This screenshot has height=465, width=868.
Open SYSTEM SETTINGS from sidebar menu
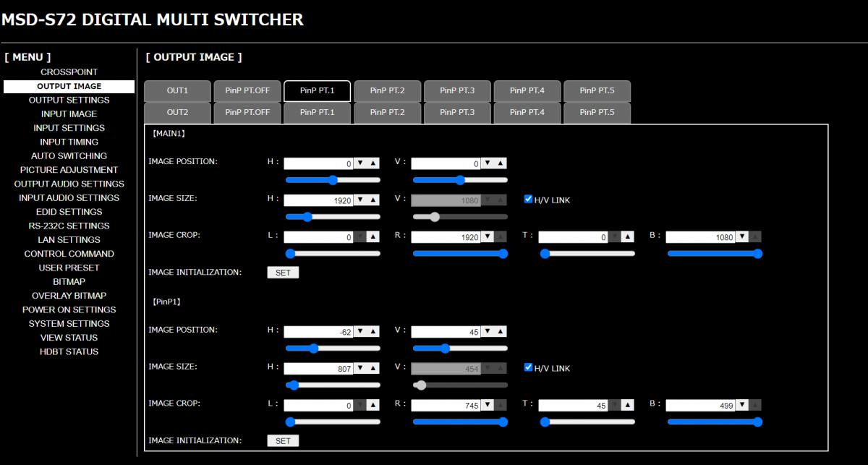point(69,323)
